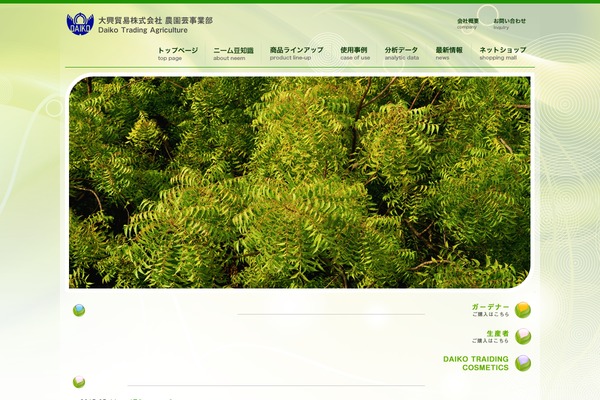This screenshot has height=400, width=600.
Task: Click the blue sphere section icon
Action: point(79,310)
